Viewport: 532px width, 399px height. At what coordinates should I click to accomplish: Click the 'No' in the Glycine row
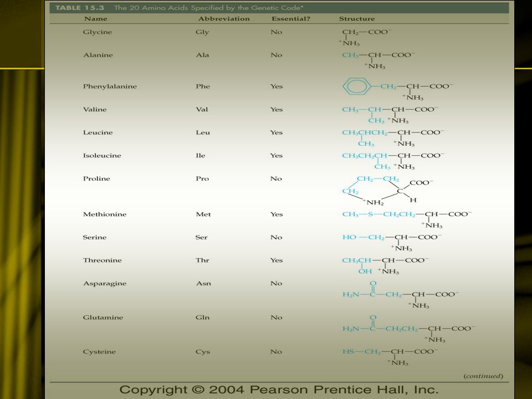pyautogui.click(x=276, y=32)
